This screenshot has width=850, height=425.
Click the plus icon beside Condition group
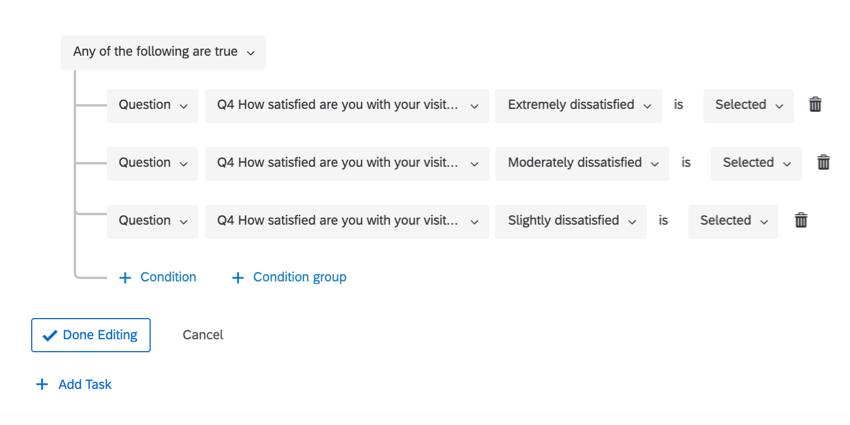238,278
